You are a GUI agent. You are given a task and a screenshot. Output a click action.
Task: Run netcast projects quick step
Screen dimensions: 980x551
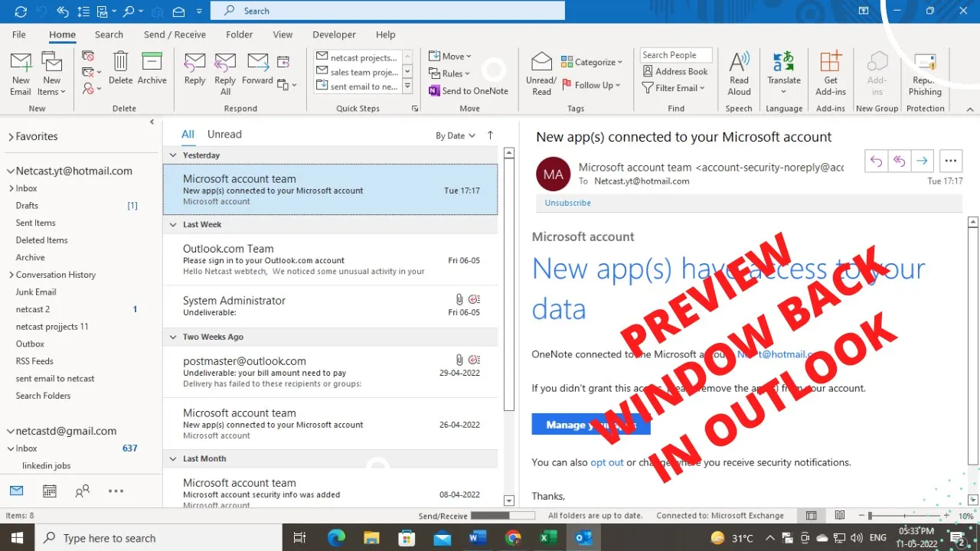coord(357,57)
